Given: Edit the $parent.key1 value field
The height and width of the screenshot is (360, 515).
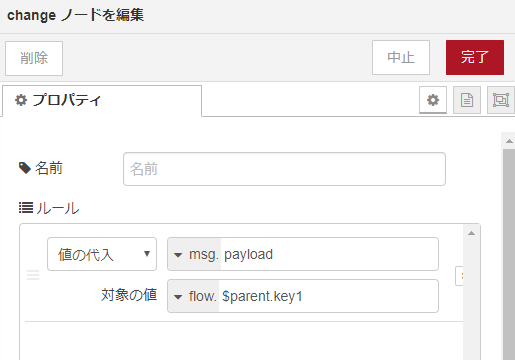Looking at the screenshot, I should pyautogui.click(x=328, y=296).
